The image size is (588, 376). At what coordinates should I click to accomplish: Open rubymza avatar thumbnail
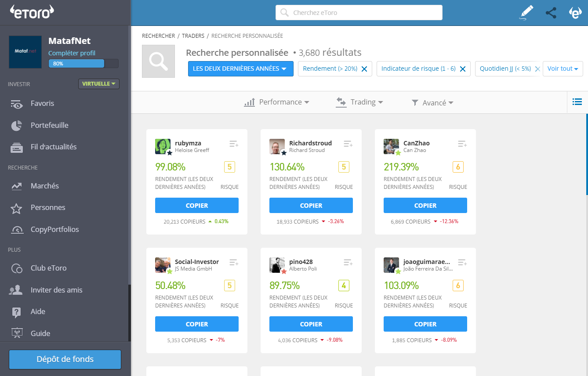point(163,146)
